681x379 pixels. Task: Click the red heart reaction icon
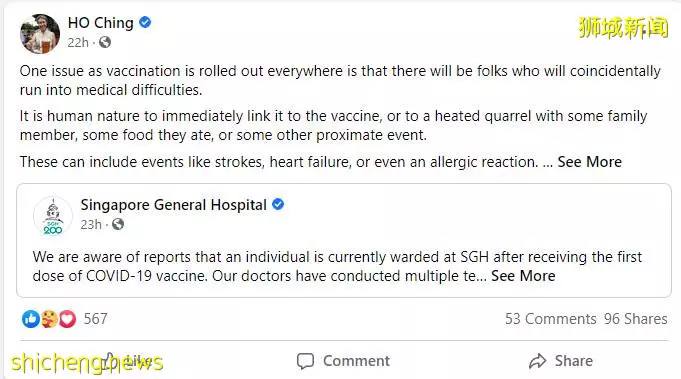tap(67, 319)
